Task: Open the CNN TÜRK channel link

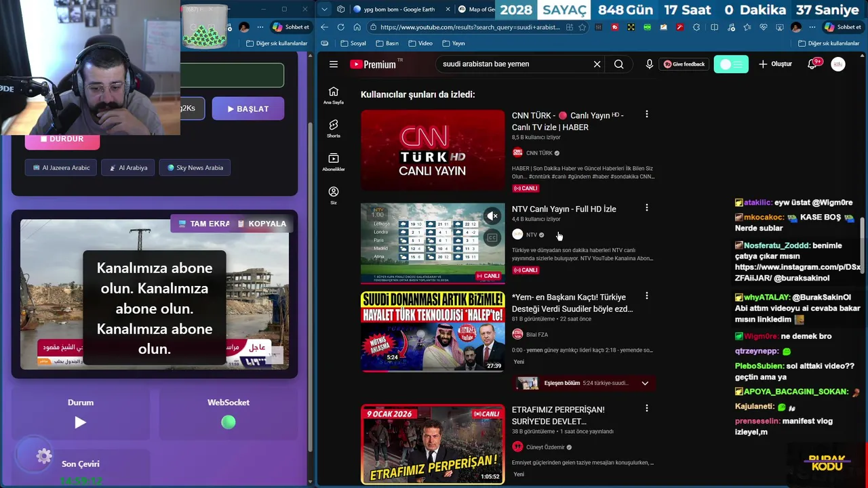Action: [539, 153]
